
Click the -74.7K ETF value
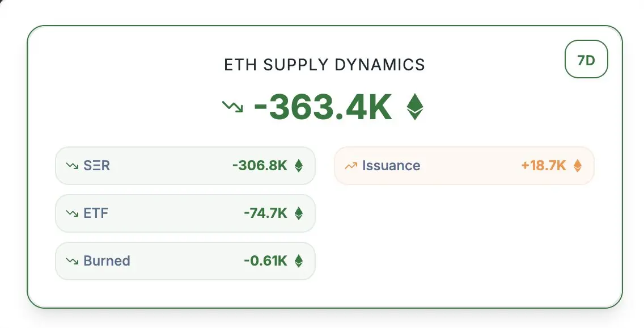[265, 213]
